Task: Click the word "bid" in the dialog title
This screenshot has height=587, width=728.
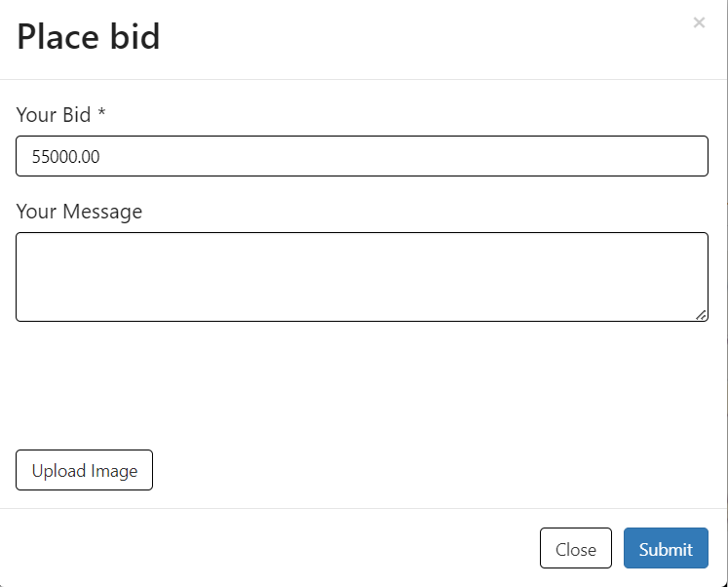Action: 135,37
